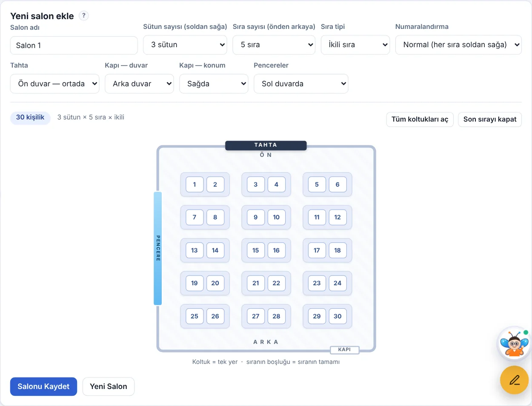This screenshot has height=406, width=532.
Task: Open the Sıra sayısı dropdown
Action: coord(274,45)
